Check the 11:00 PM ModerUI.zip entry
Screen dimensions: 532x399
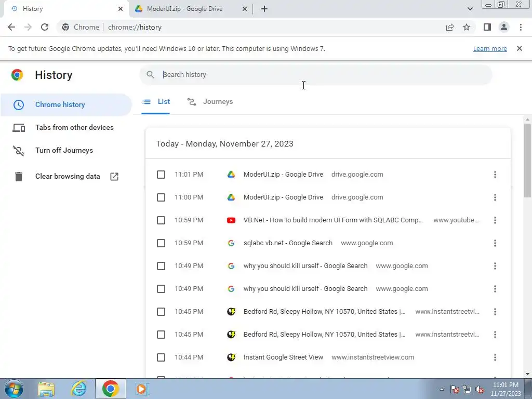click(x=161, y=197)
